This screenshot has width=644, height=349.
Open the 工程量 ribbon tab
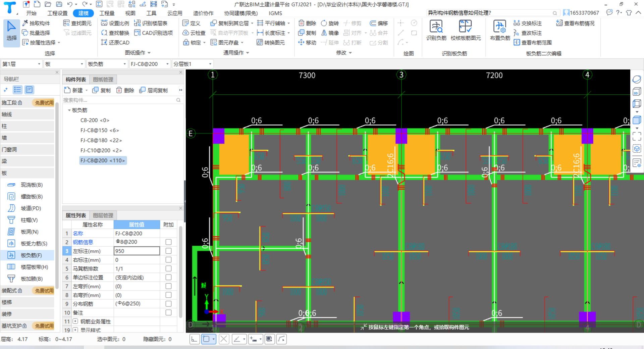tap(107, 13)
